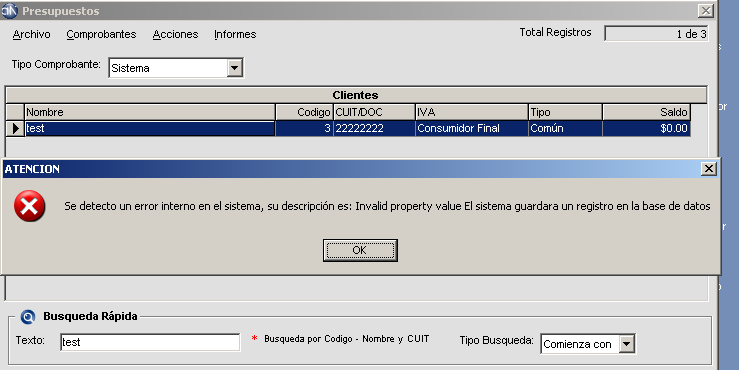
Task: Close the ATENCION error dialog
Action: click(x=708, y=169)
